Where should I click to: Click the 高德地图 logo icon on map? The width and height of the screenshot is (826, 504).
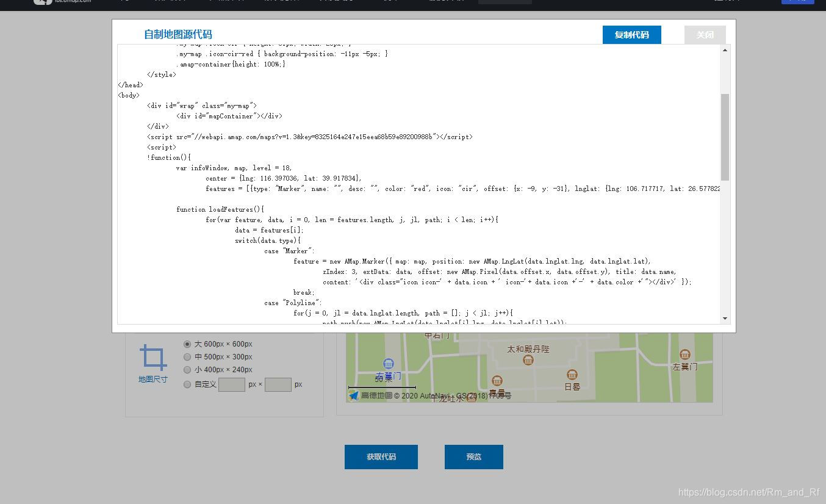coord(353,395)
